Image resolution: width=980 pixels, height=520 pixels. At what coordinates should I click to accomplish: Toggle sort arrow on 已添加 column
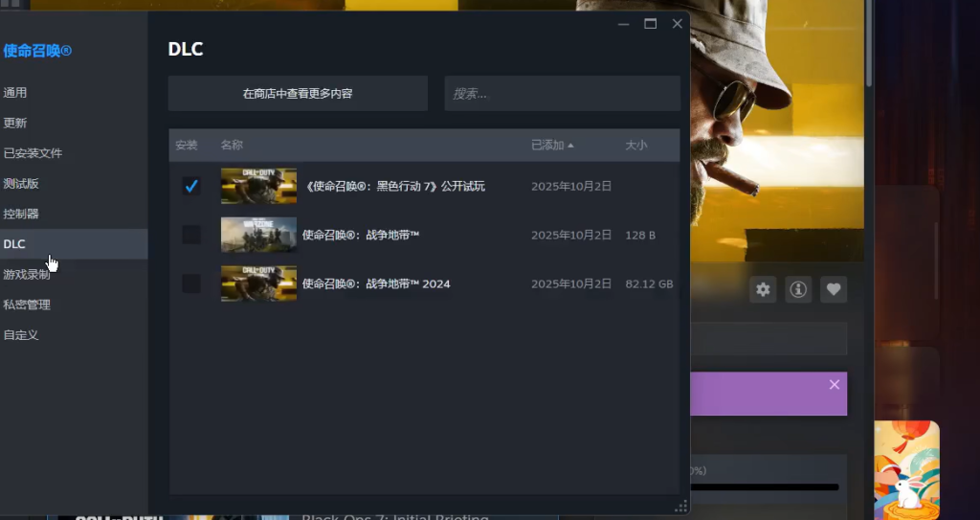pos(570,146)
